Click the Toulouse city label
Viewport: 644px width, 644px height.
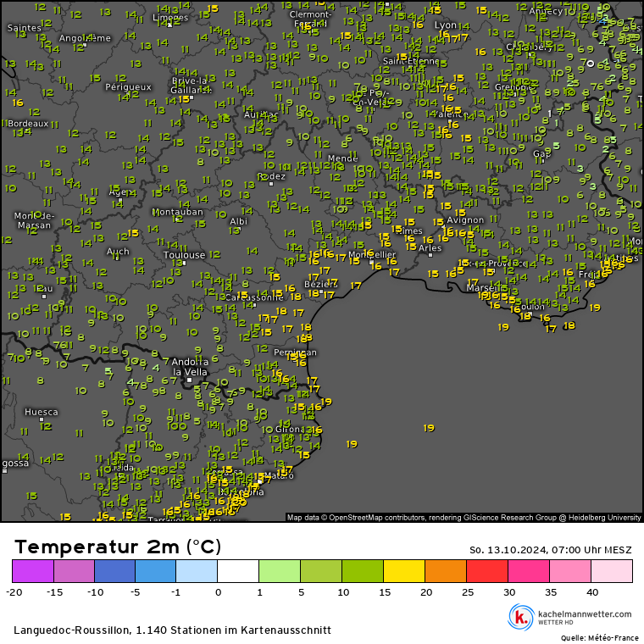184,255
